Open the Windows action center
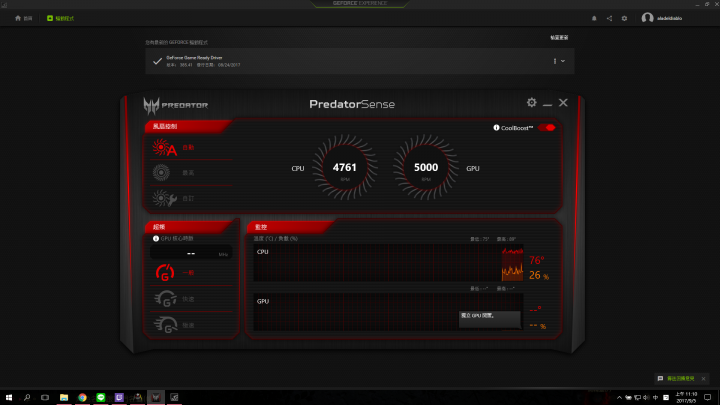 (x=708, y=397)
